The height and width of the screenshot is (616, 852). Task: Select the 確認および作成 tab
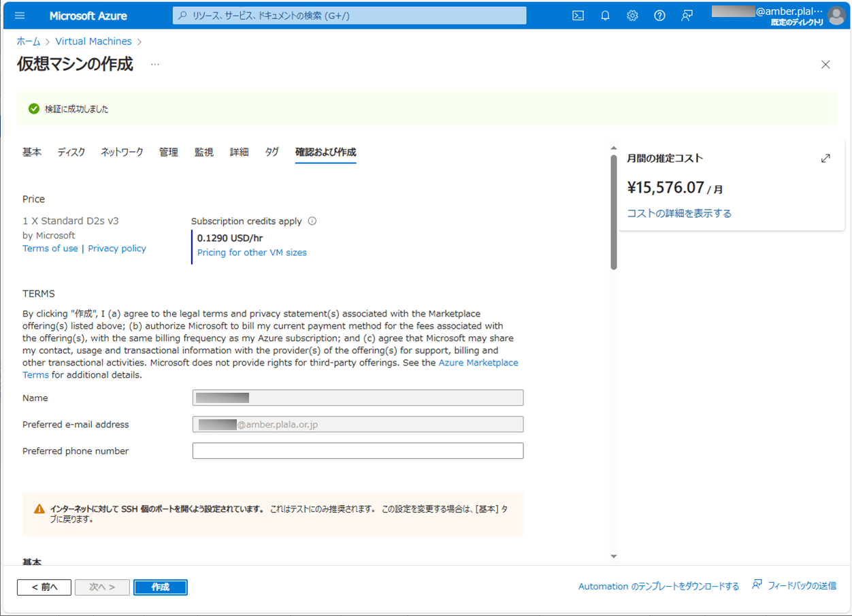pyautogui.click(x=325, y=152)
